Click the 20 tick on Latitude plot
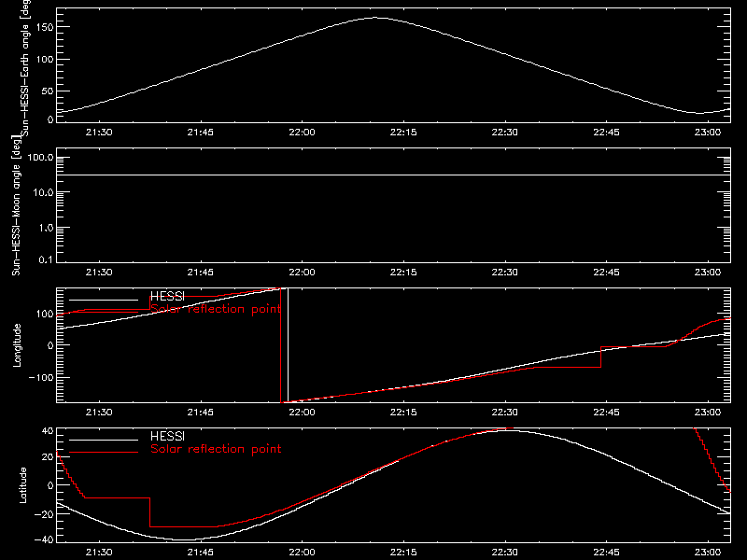Screen dimensions: 747x560 [48, 457]
